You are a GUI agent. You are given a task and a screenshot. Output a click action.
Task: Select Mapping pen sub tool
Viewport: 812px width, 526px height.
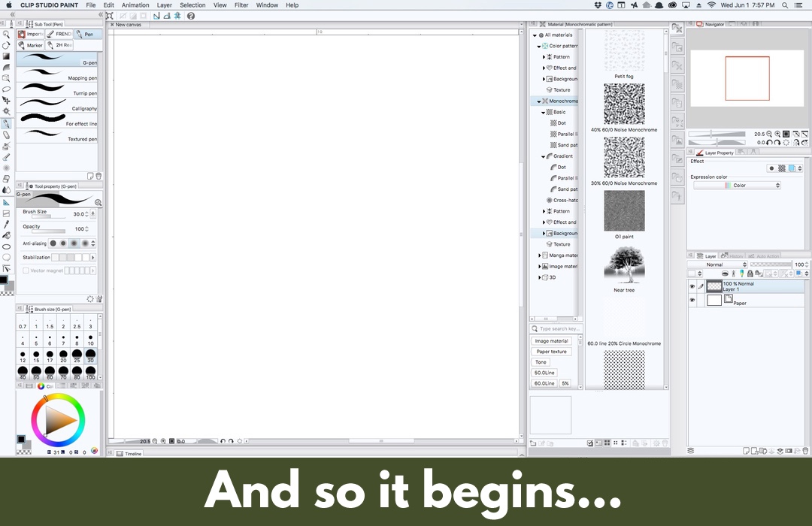point(57,74)
